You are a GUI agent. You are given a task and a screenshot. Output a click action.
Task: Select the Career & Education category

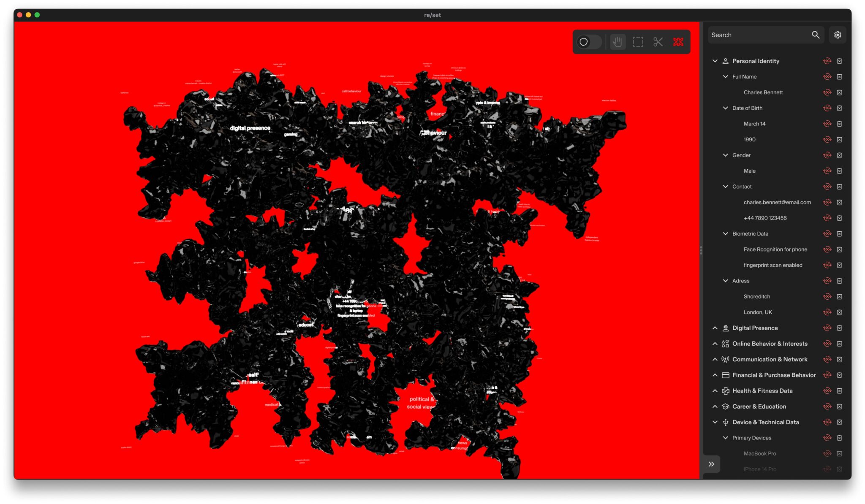click(x=759, y=406)
